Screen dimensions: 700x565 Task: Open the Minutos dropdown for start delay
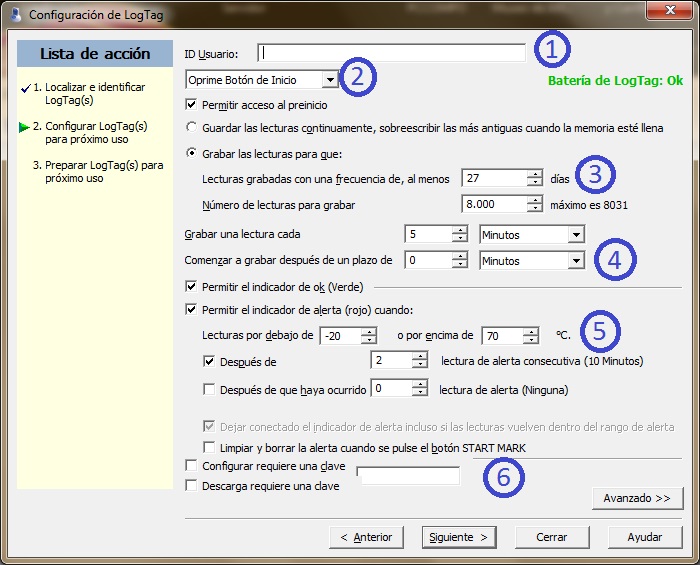click(576, 260)
